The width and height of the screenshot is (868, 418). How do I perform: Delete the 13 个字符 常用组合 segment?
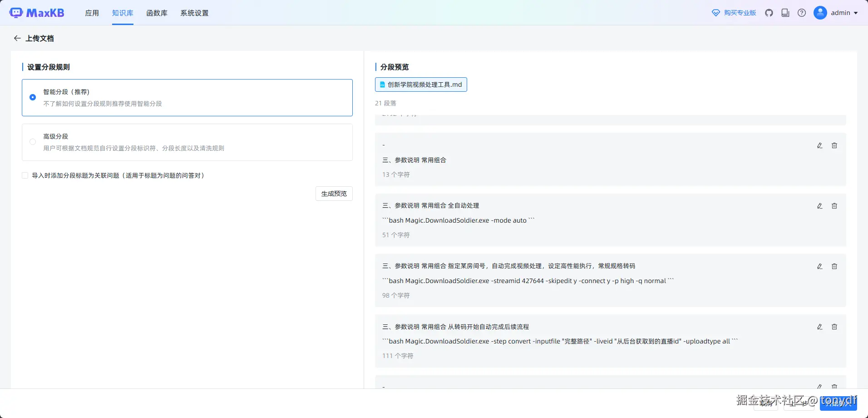834,145
